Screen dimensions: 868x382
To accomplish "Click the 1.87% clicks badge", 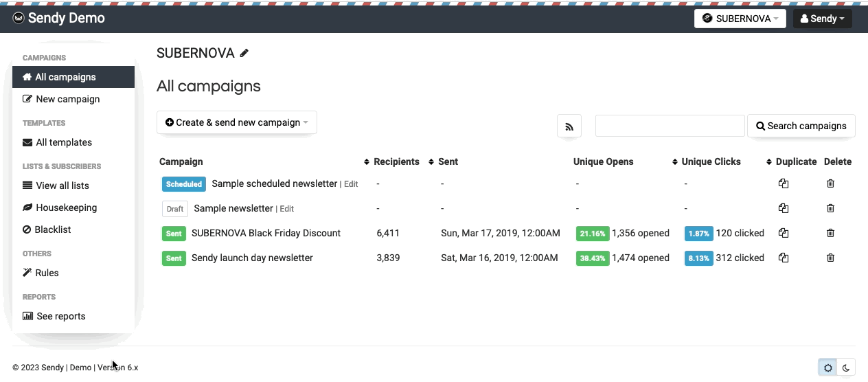I will (699, 234).
